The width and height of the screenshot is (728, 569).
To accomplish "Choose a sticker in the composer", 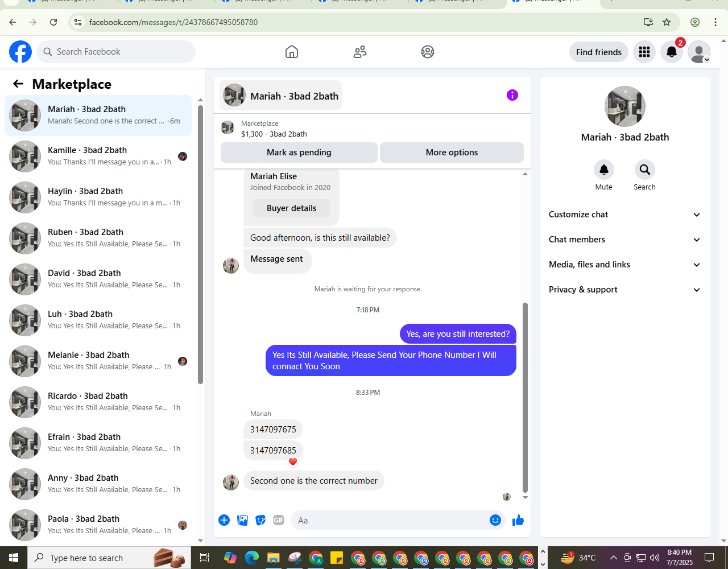I will click(x=260, y=520).
